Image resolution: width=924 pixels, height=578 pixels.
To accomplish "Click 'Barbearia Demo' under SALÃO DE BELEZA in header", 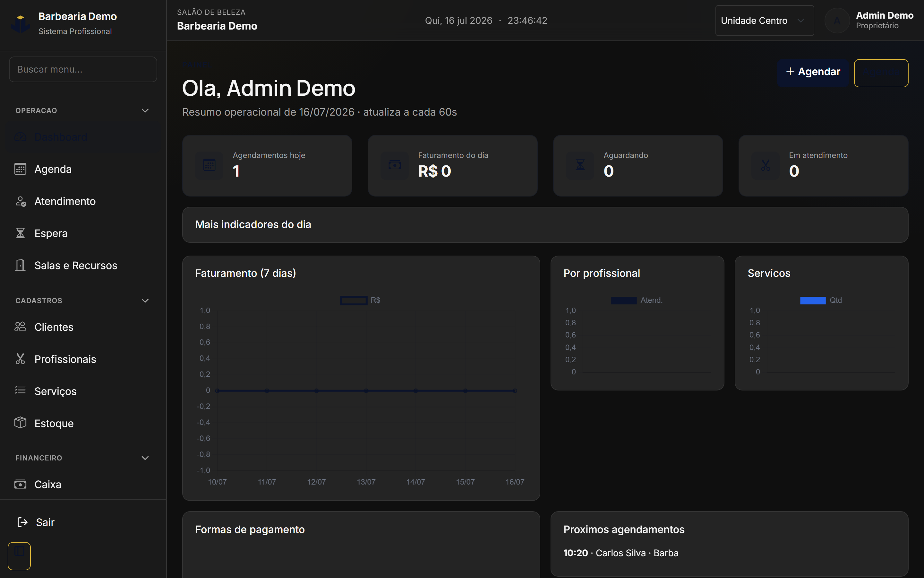I will click(x=217, y=26).
